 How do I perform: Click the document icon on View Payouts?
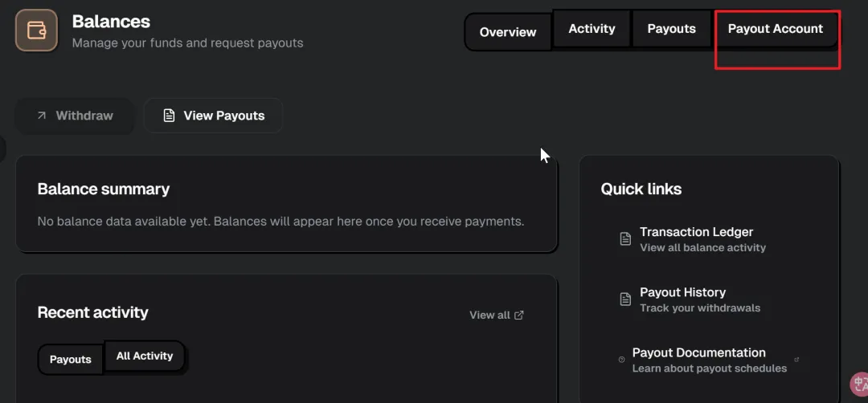169,116
